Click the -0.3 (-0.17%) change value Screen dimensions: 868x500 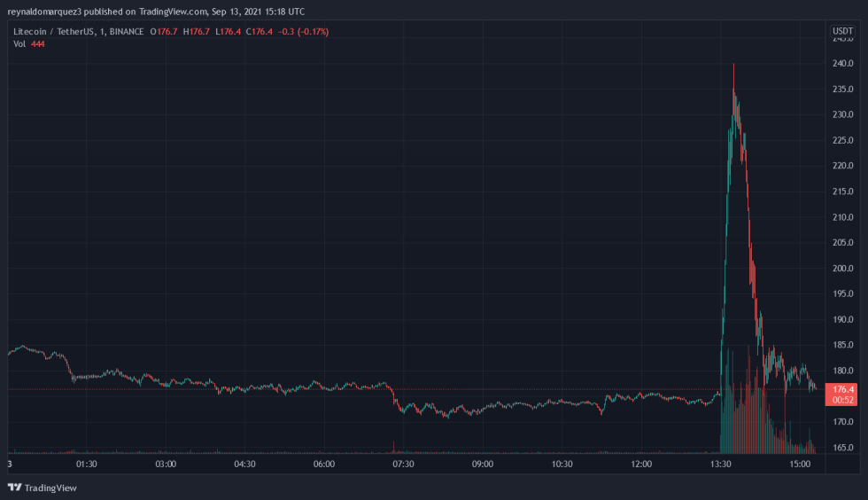(x=303, y=32)
